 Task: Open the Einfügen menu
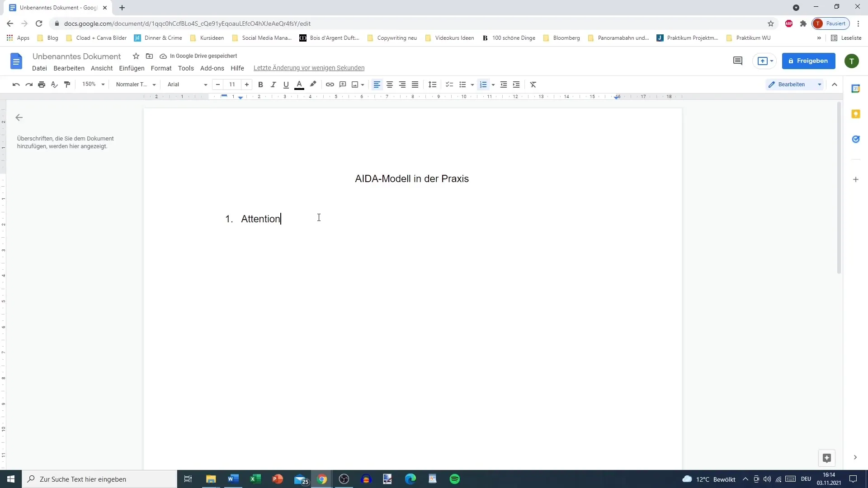pyautogui.click(x=131, y=67)
